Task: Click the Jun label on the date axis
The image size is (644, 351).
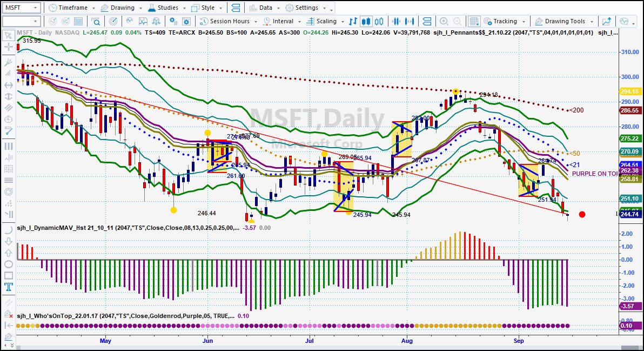Action: [x=208, y=341]
